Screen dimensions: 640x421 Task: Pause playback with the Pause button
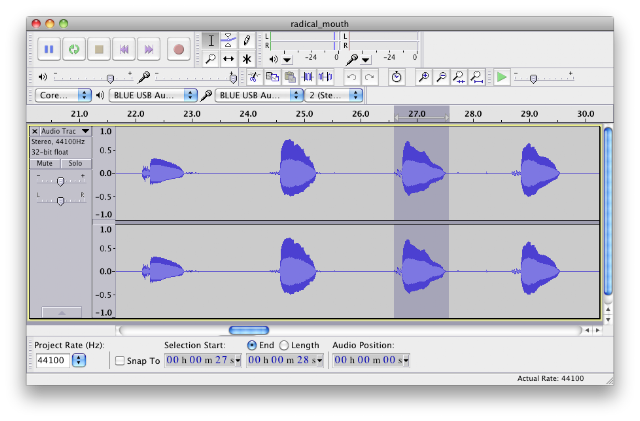[x=49, y=49]
